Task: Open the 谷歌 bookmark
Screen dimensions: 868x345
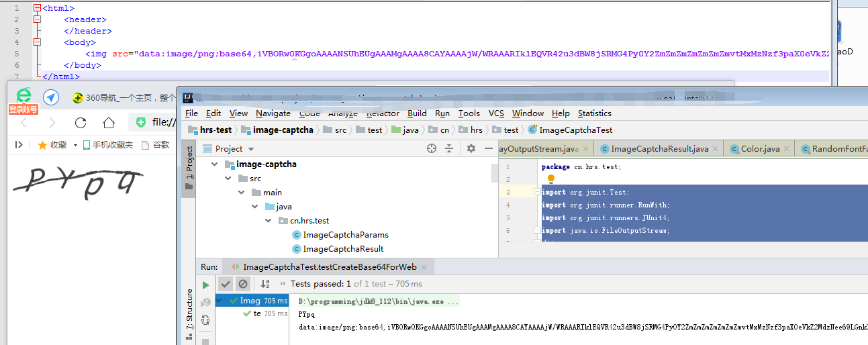Action: coord(156,144)
